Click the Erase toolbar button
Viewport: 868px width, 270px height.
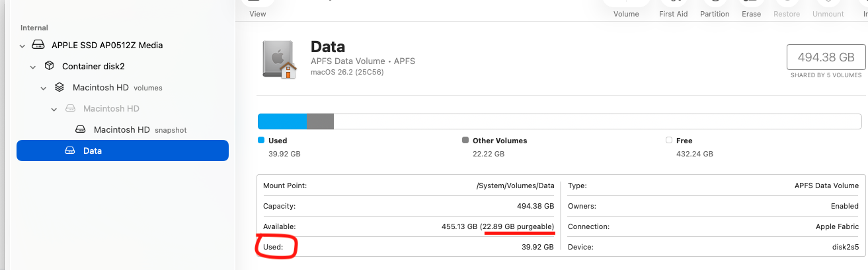click(751, 9)
